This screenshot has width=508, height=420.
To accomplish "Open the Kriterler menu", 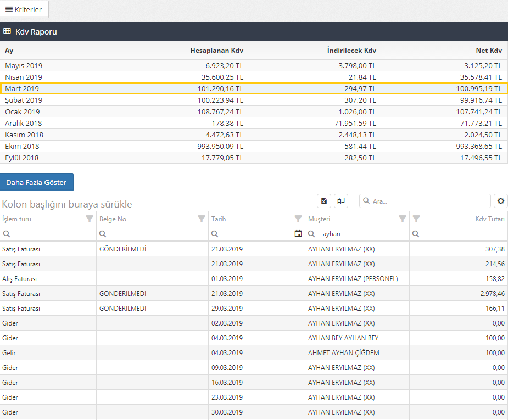I will click(x=25, y=9).
